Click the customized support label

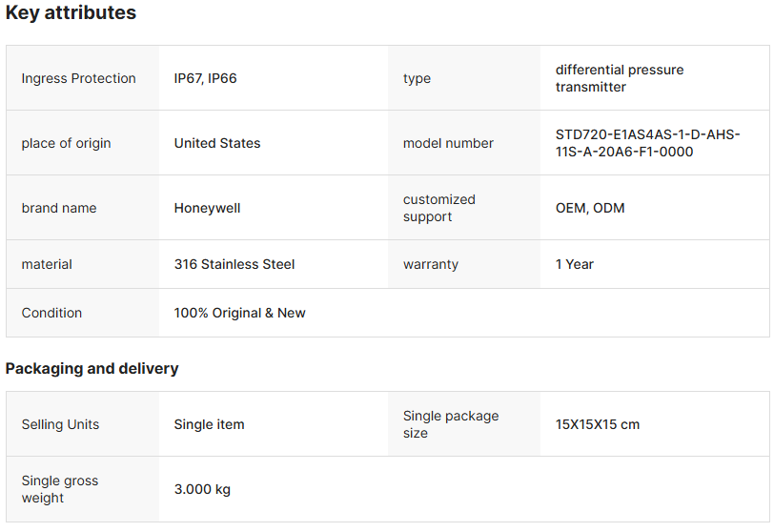pyautogui.click(x=438, y=208)
